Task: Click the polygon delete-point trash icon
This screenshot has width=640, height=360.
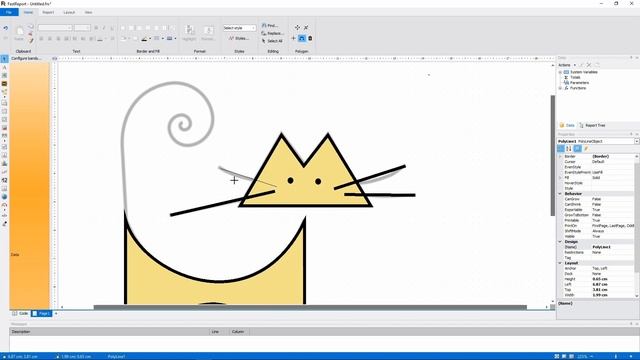Action: coord(310,38)
